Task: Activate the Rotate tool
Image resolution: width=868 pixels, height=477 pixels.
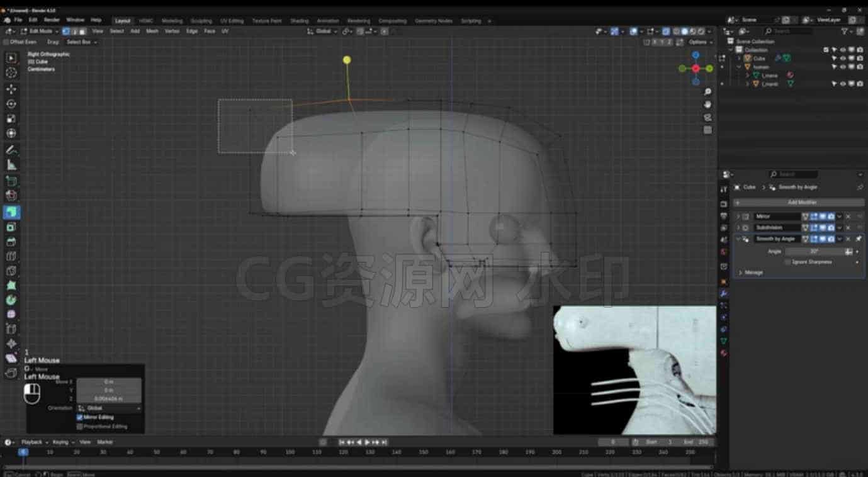Action: pyautogui.click(x=11, y=104)
